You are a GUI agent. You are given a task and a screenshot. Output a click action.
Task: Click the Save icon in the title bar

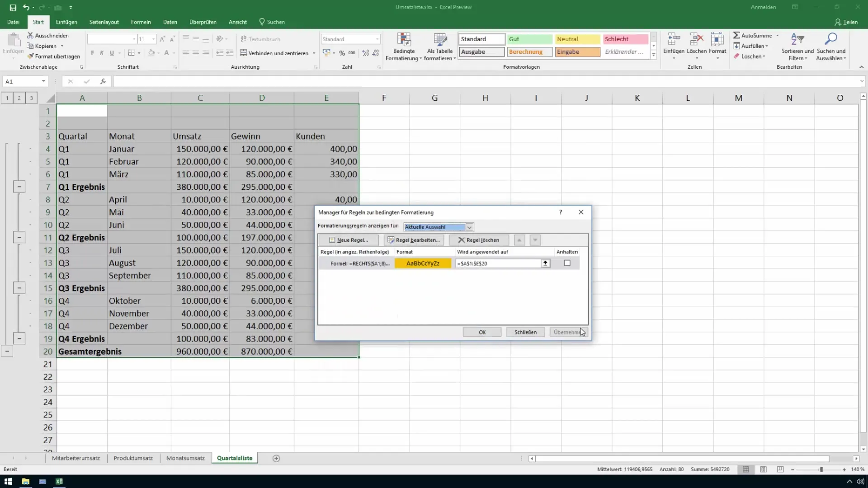point(13,7)
